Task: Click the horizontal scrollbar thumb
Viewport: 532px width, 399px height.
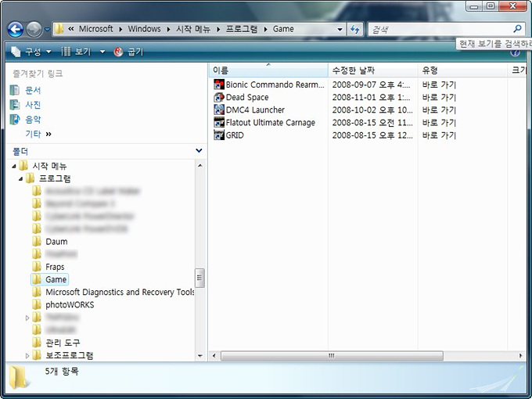Action: (332, 355)
